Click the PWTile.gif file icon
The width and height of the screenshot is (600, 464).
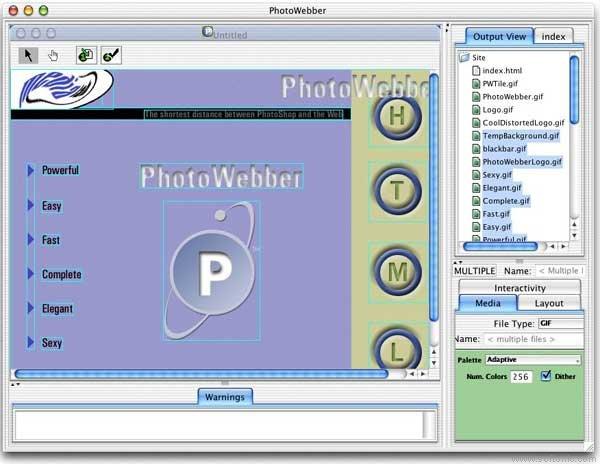476,83
